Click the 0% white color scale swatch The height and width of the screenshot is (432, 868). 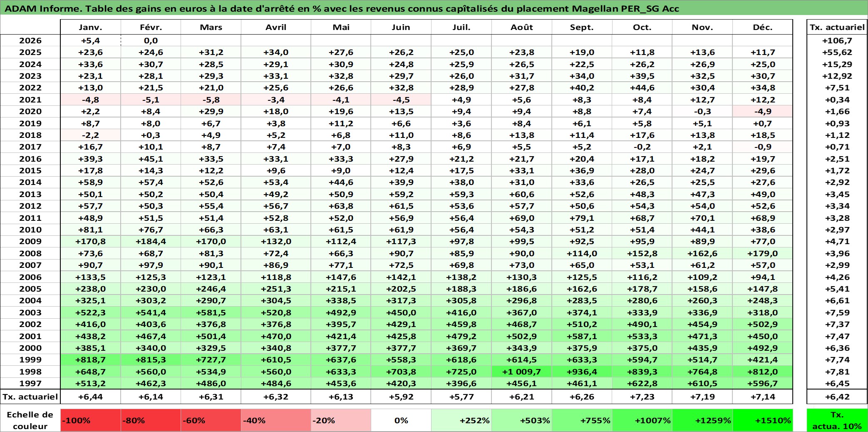pyautogui.click(x=401, y=420)
